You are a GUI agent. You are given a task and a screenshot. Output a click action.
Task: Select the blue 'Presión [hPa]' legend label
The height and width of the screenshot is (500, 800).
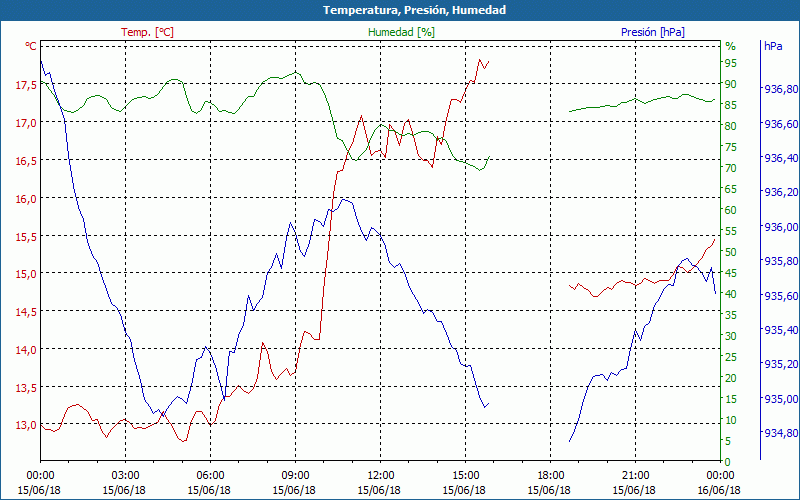tap(653, 32)
